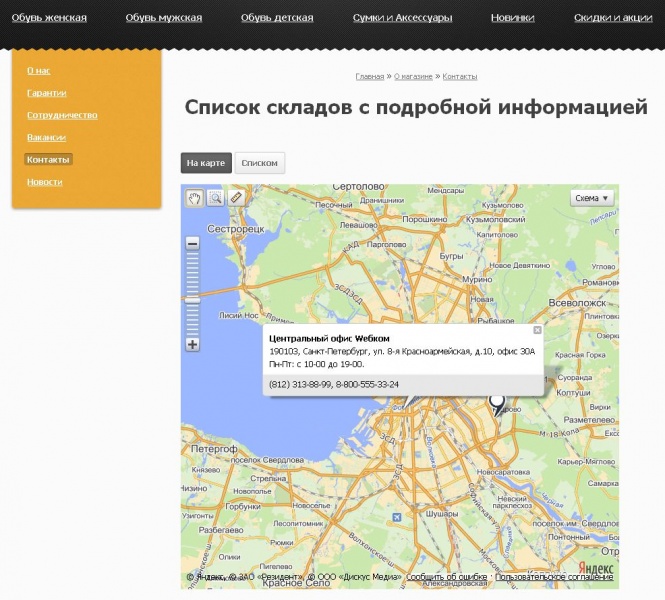
Task: Click the Петергоф label on map
Action: (214, 449)
